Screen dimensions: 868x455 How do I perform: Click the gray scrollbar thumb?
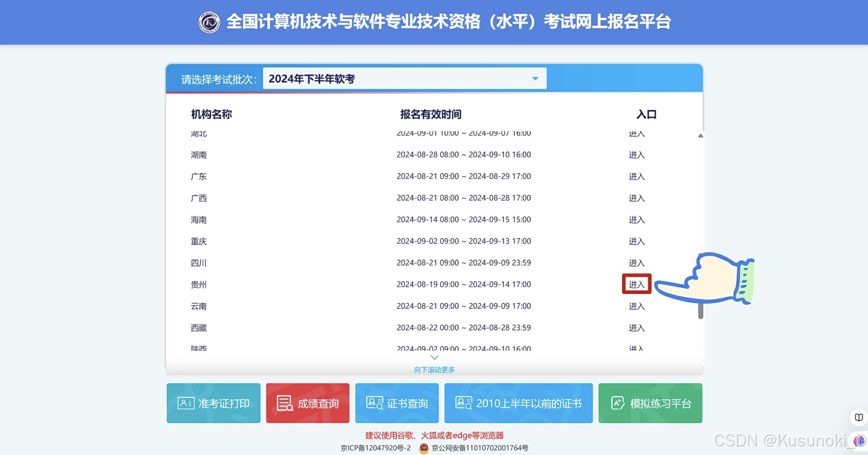coord(700,310)
